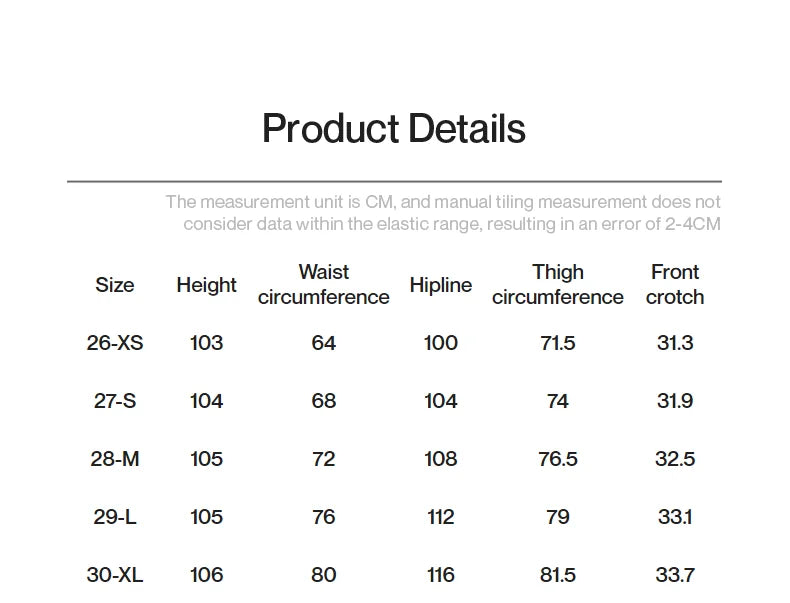Click waist value 76 for 29-L
This screenshot has width=790, height=603.
323,517
